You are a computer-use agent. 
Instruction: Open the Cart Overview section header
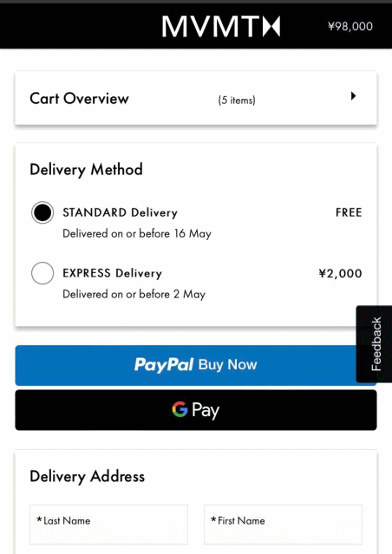point(79,98)
